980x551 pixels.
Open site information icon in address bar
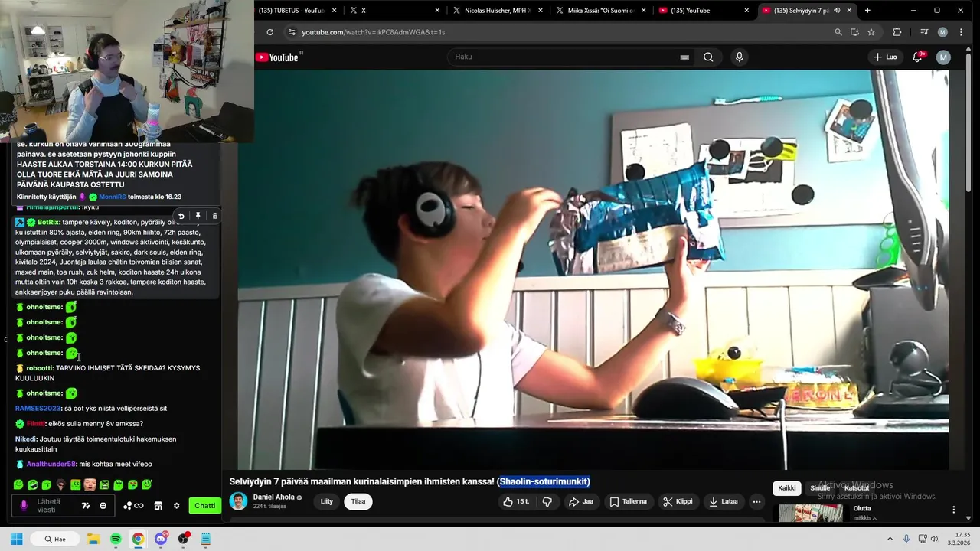point(290,32)
